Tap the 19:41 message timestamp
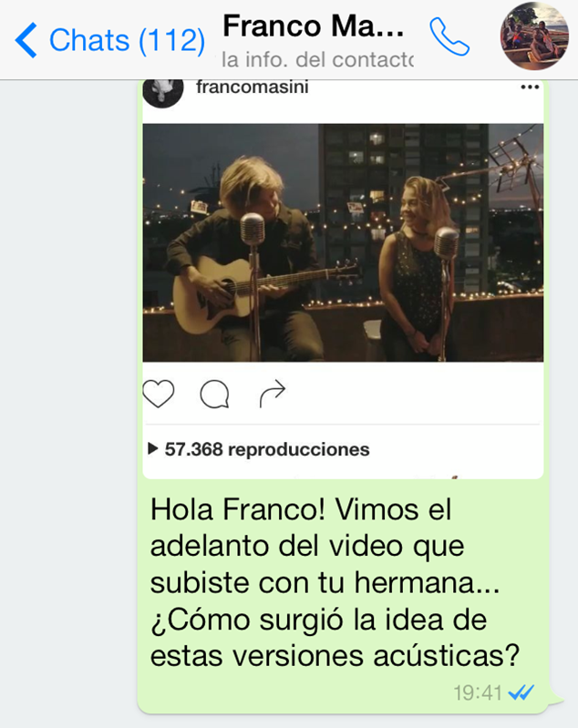This screenshot has width=578, height=728. click(478, 693)
